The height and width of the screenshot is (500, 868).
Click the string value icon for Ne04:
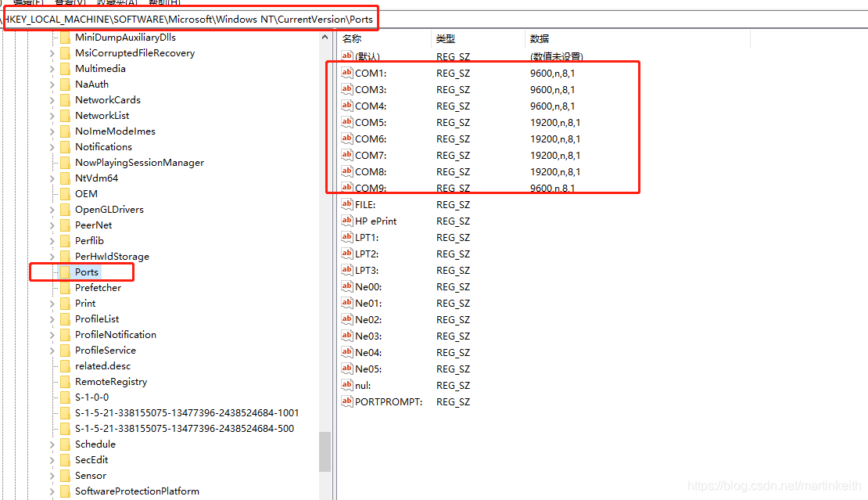[347, 352]
